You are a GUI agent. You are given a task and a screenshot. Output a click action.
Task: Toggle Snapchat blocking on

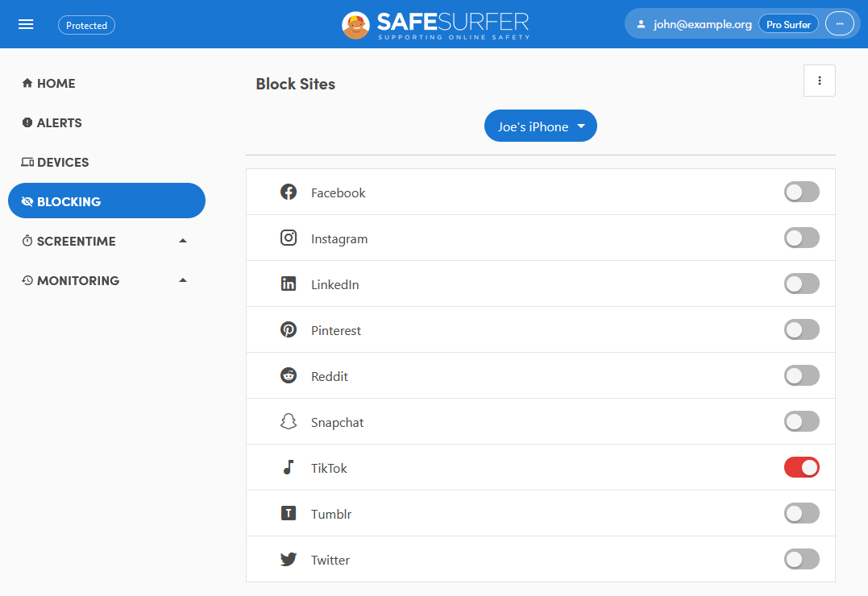tap(802, 422)
